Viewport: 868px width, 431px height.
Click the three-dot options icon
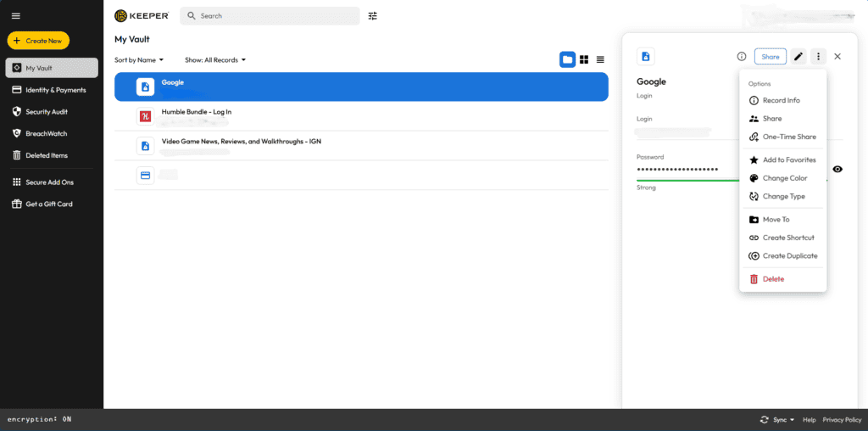tap(819, 57)
